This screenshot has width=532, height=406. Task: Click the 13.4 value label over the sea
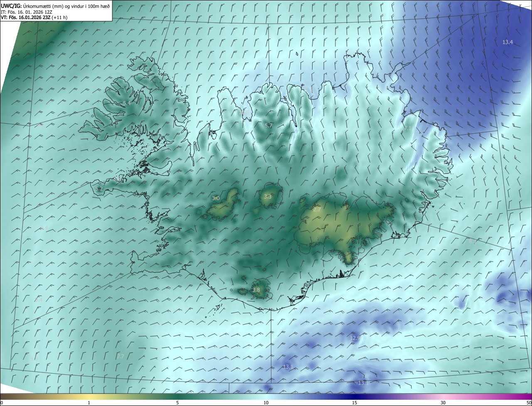point(507,42)
